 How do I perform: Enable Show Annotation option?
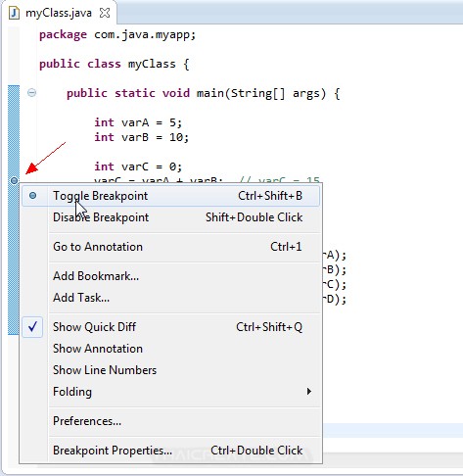click(x=170, y=349)
